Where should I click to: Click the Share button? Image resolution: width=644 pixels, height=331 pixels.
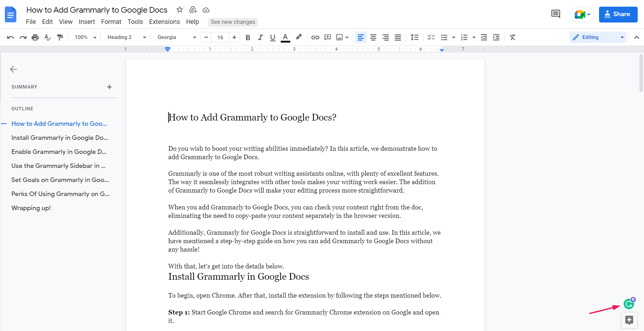tap(618, 14)
